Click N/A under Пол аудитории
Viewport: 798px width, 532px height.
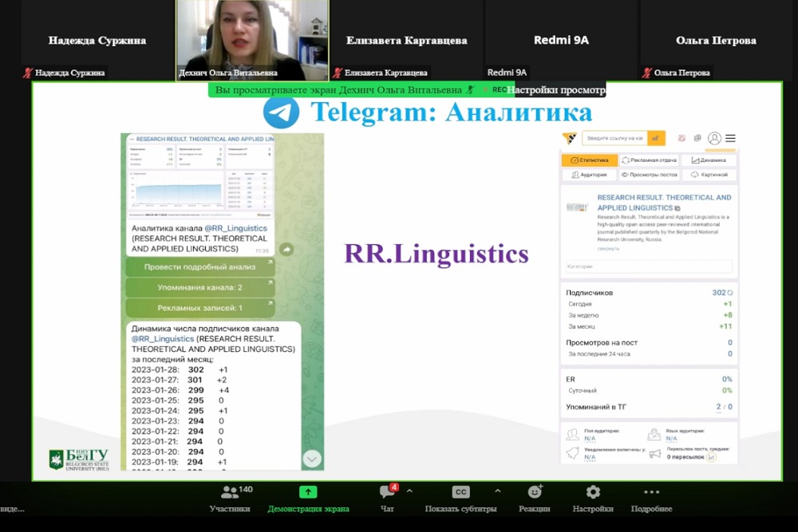click(x=590, y=439)
